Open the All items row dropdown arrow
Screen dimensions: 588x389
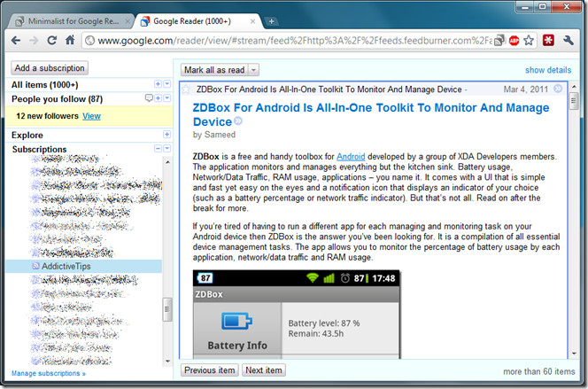click(x=167, y=84)
